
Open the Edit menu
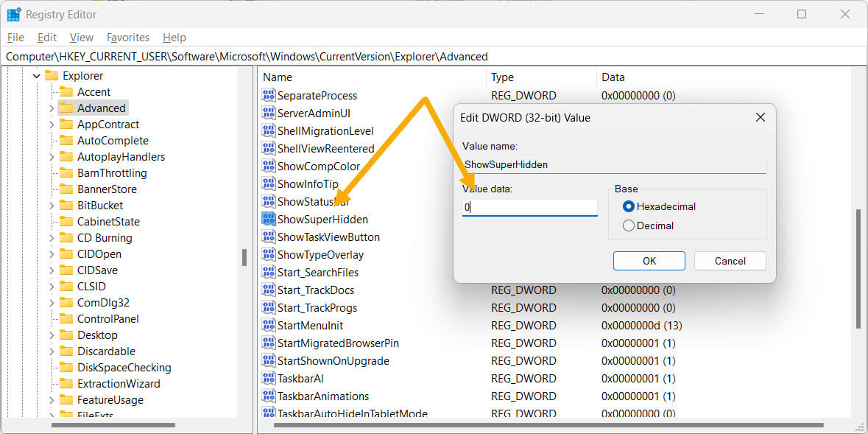(x=47, y=37)
